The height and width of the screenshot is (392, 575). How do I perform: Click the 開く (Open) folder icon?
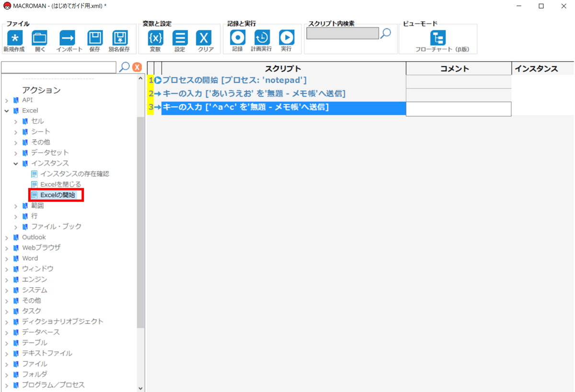[x=39, y=38]
